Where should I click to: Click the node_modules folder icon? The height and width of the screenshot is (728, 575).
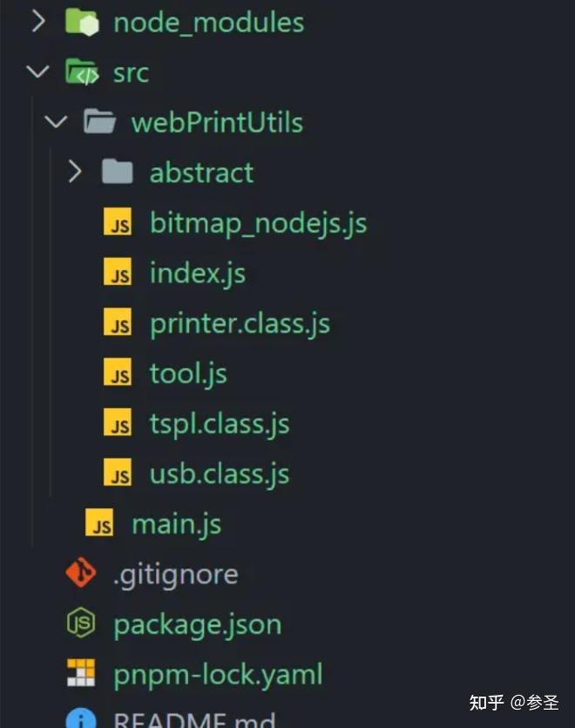click(84, 22)
